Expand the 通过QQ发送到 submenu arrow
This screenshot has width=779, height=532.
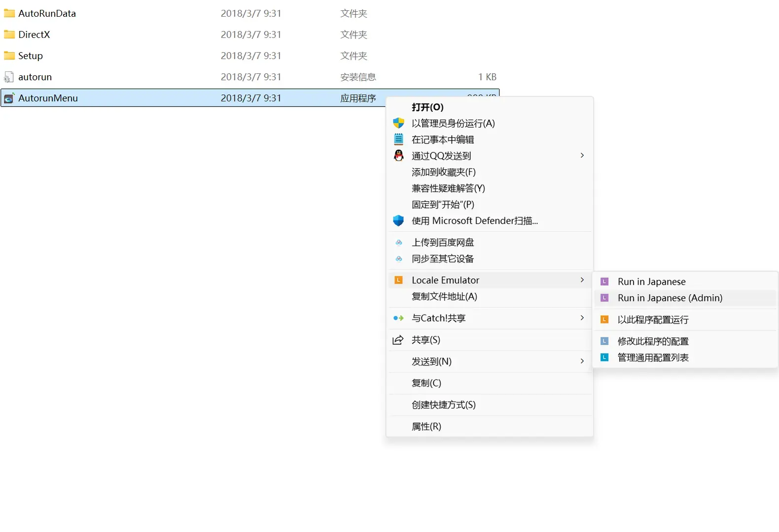[x=582, y=156]
